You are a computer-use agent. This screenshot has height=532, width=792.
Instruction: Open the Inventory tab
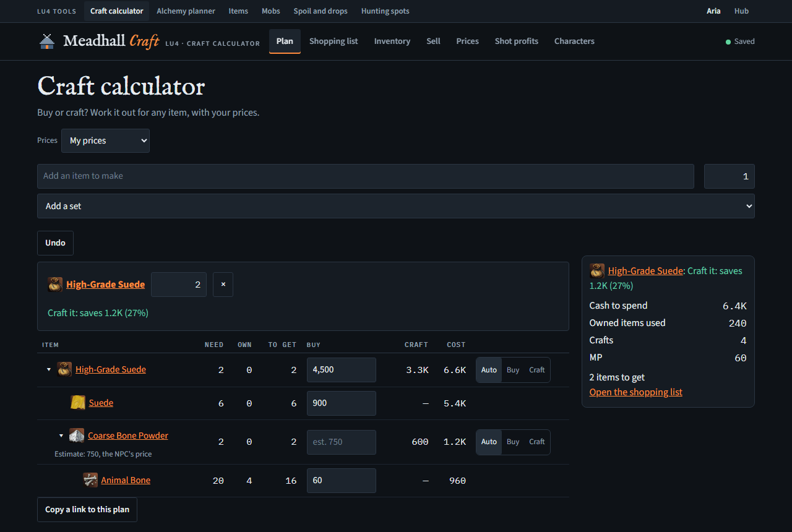392,41
